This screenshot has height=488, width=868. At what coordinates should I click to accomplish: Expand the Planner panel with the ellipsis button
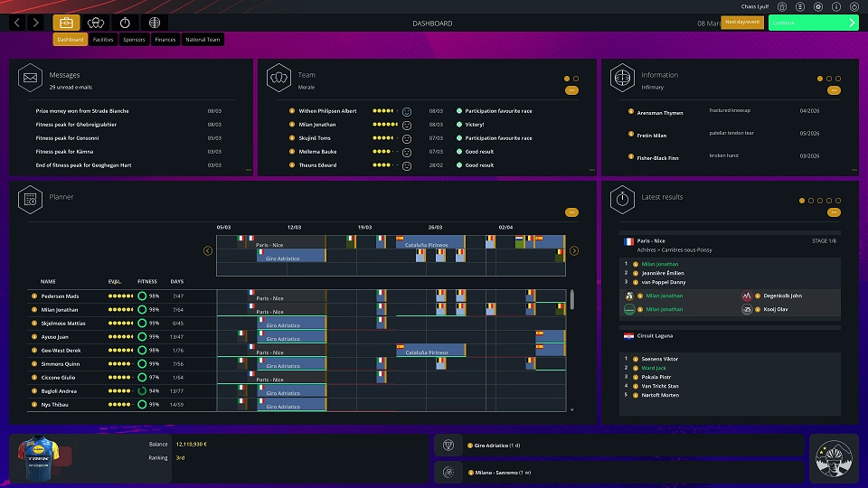tap(571, 212)
